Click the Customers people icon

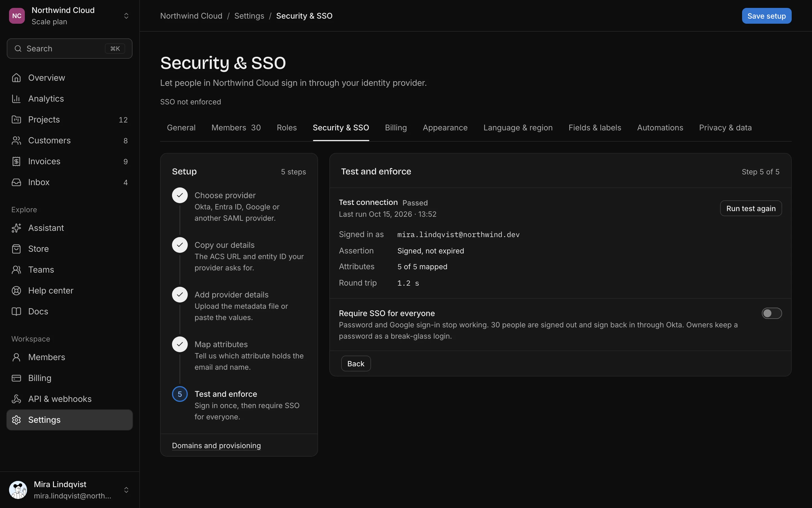click(x=16, y=141)
